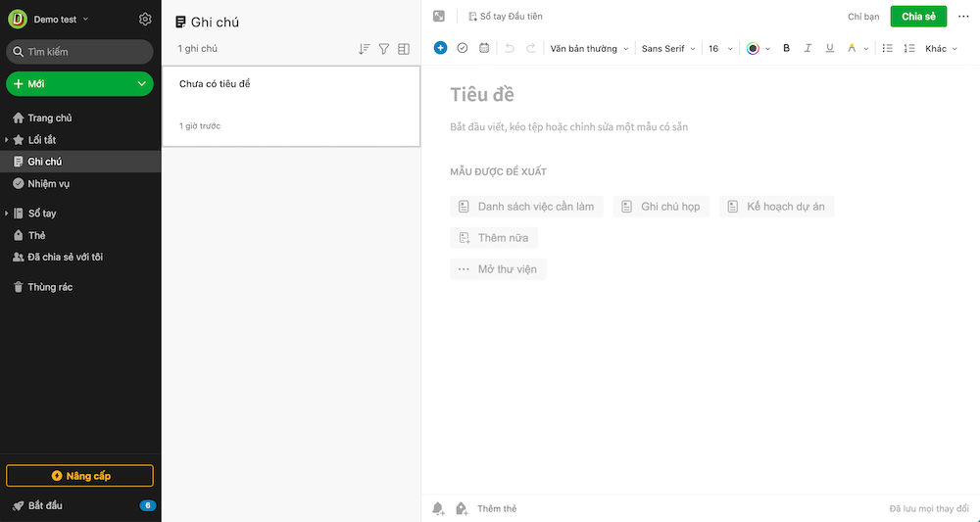
Task: Apply highlight color marker
Action: tap(852, 48)
